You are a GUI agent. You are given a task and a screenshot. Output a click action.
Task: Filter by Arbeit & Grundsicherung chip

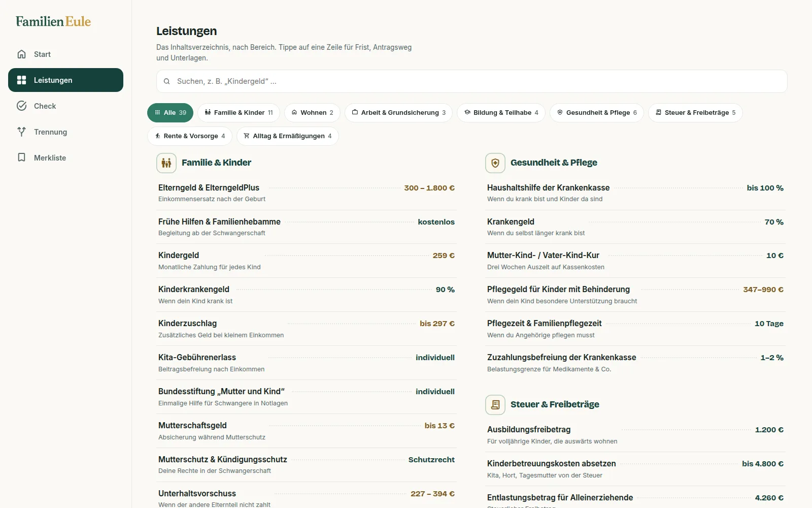point(399,113)
